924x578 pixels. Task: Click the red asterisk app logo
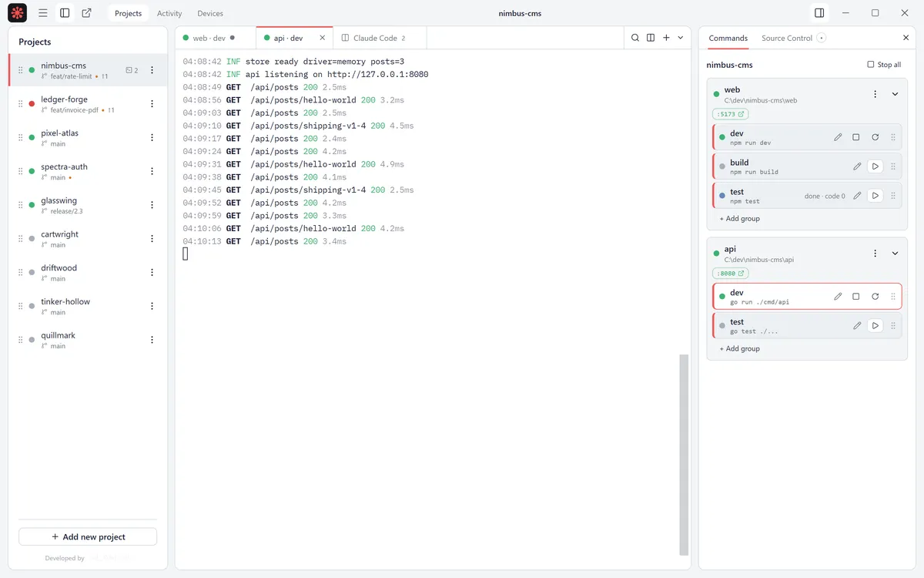pos(17,12)
